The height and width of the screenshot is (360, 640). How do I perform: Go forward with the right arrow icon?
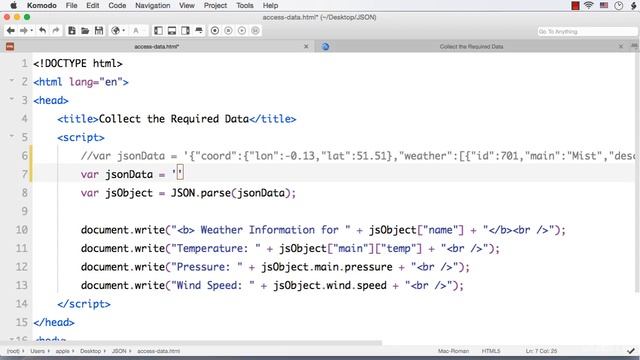[x=24, y=31]
